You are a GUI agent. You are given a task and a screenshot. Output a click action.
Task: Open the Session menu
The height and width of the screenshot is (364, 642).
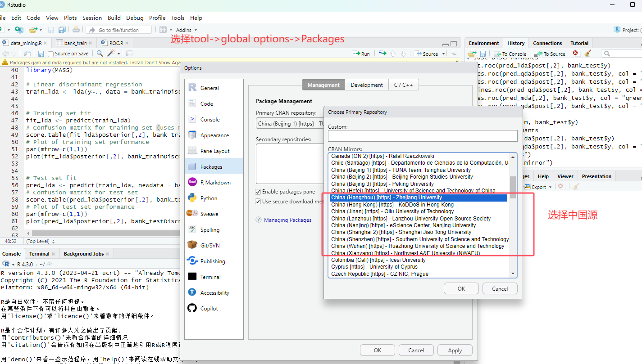point(92,18)
